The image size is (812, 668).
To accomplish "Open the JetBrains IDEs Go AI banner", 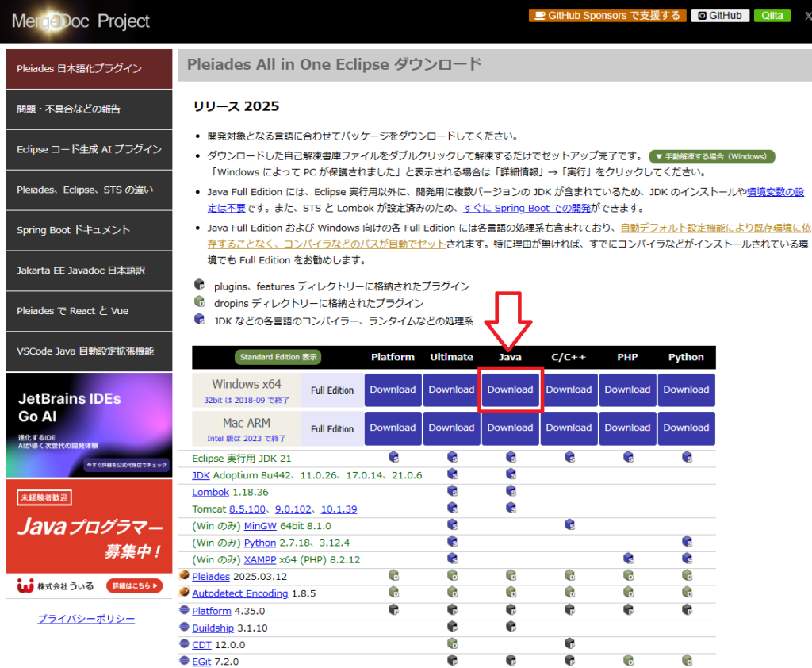I will [x=89, y=425].
